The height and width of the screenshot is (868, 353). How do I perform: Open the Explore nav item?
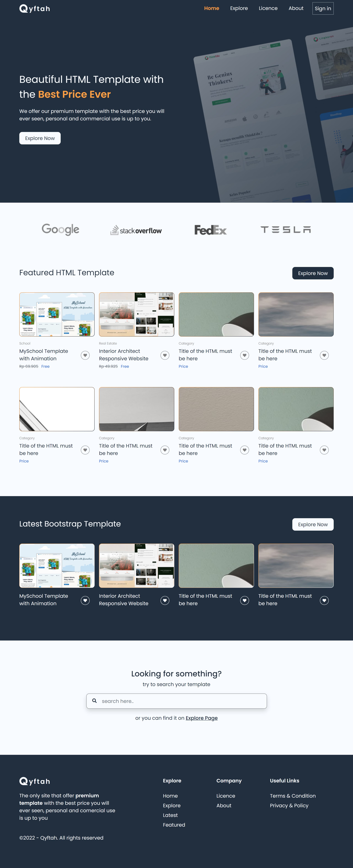(x=239, y=8)
